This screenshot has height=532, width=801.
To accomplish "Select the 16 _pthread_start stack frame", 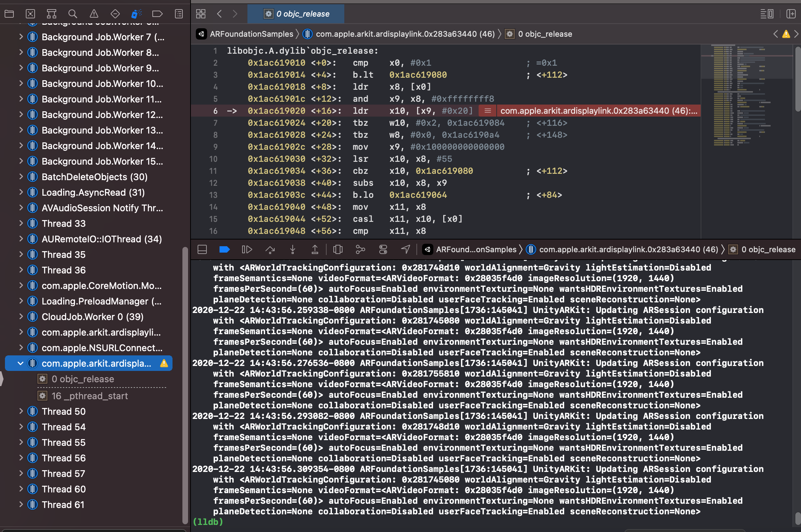I will 89,396.
